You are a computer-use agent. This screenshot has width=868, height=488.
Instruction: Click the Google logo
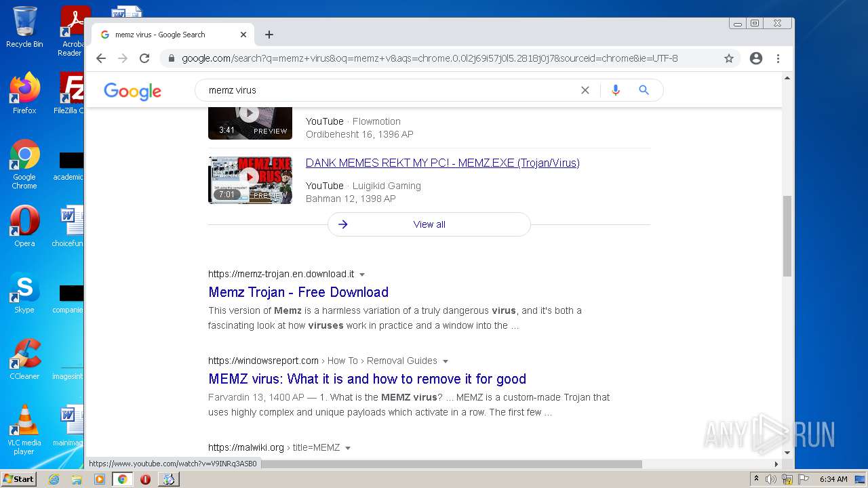click(132, 91)
